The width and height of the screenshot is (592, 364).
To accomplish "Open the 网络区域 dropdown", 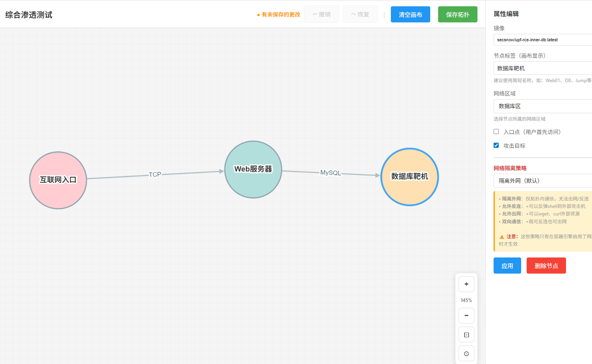I will 542,106.
